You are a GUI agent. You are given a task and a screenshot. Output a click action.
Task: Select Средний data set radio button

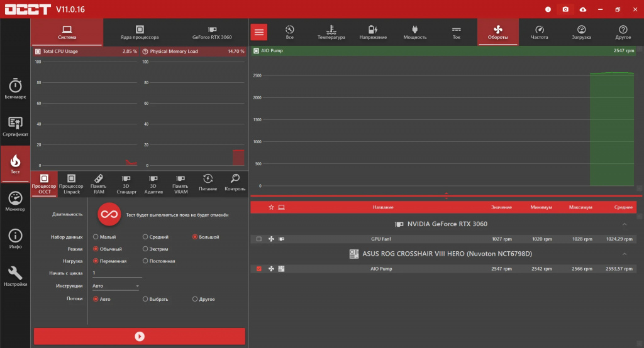[x=145, y=237]
